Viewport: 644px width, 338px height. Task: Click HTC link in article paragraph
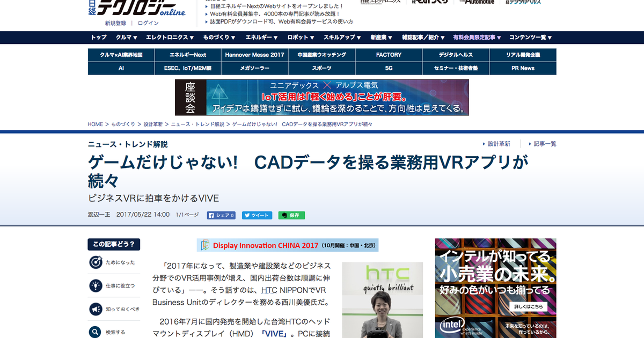tap(269, 290)
